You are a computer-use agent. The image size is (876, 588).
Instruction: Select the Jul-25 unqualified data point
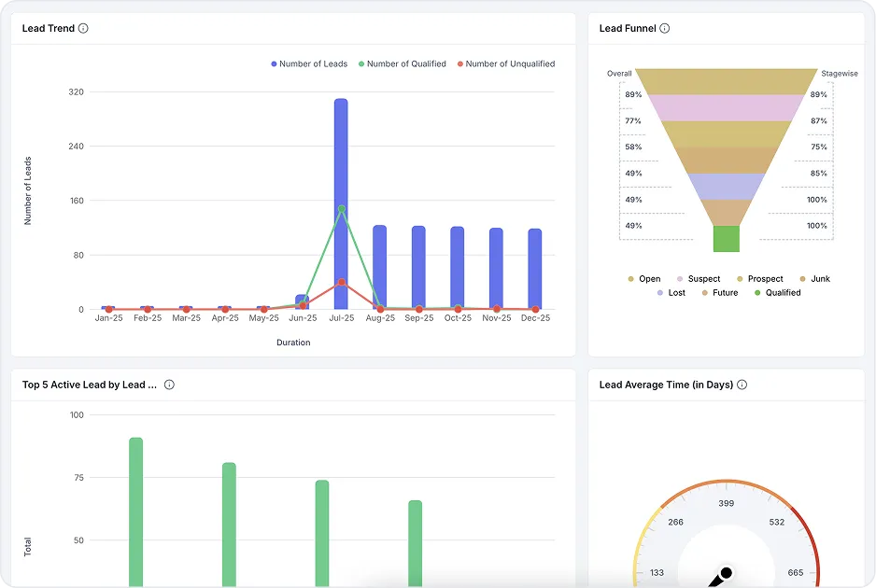(x=342, y=282)
